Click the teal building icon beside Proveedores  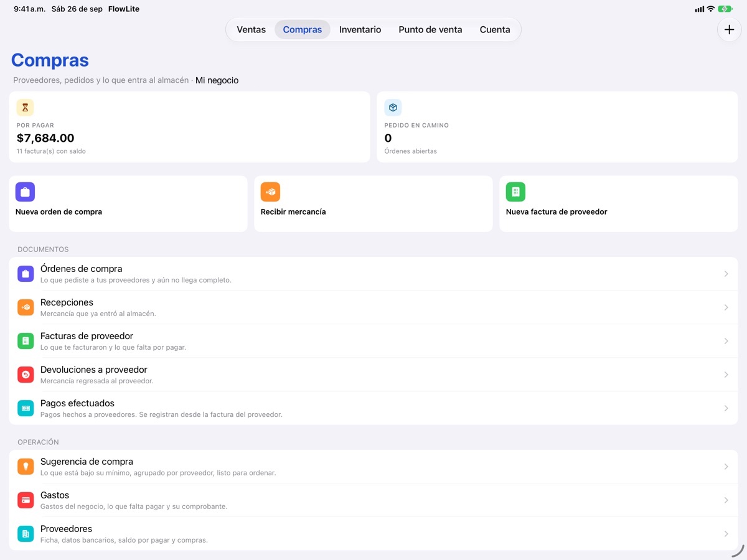pos(26,534)
